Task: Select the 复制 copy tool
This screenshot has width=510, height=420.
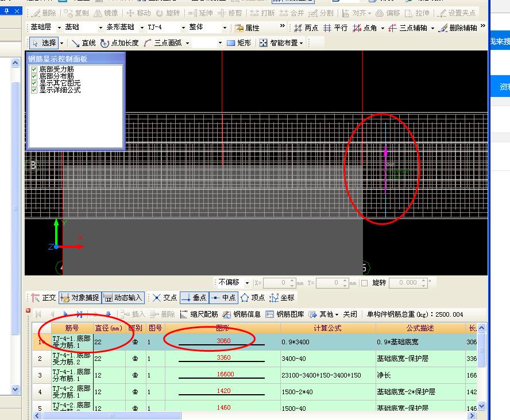Action: tap(76, 13)
